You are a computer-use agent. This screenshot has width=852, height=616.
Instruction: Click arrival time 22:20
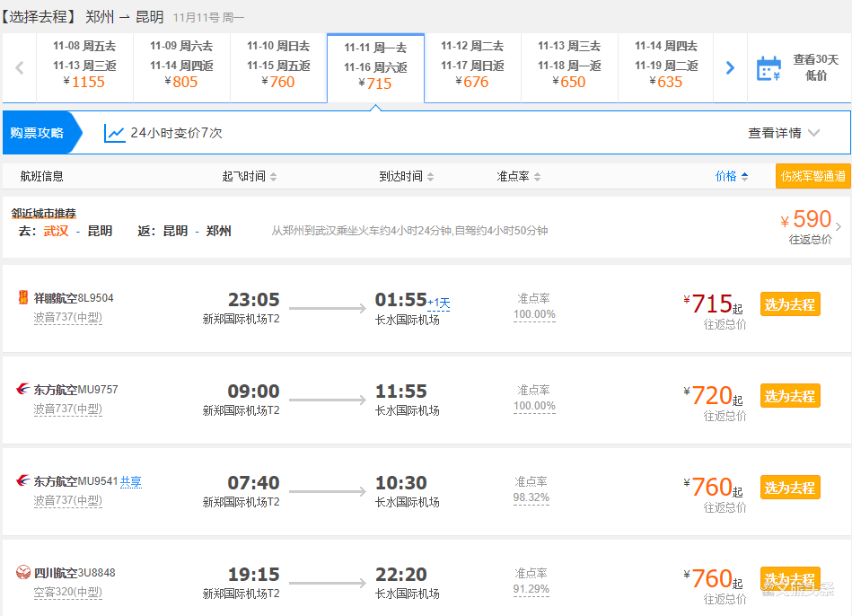point(401,574)
